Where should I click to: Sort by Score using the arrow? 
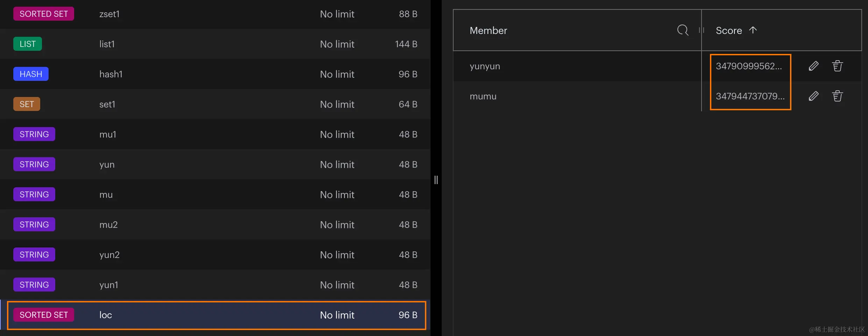pos(753,30)
